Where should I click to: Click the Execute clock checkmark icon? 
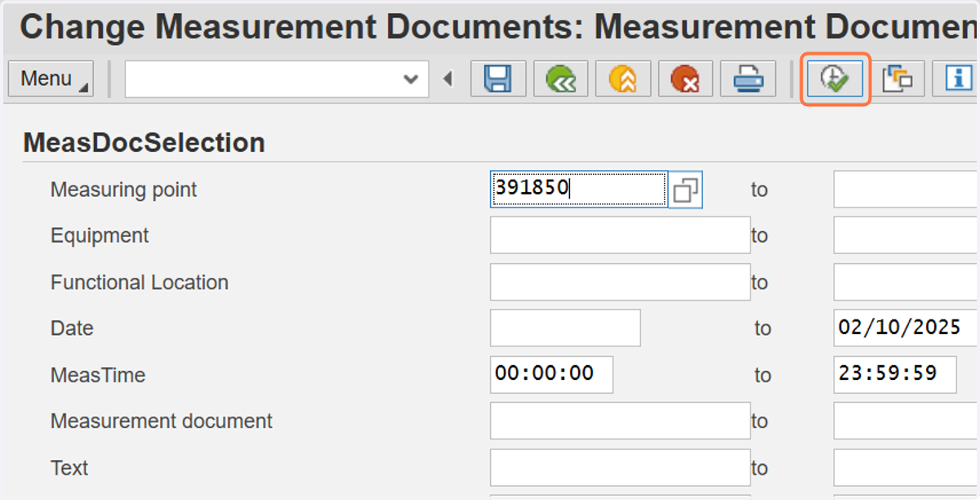835,79
